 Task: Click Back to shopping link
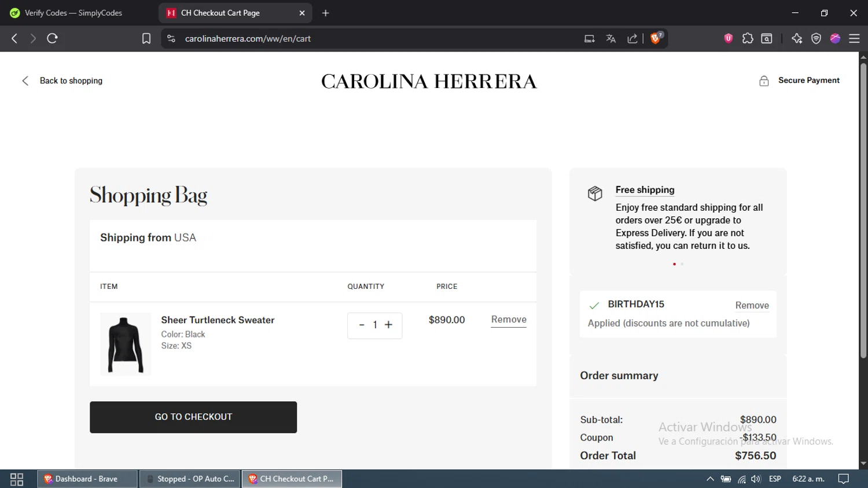[71, 81]
